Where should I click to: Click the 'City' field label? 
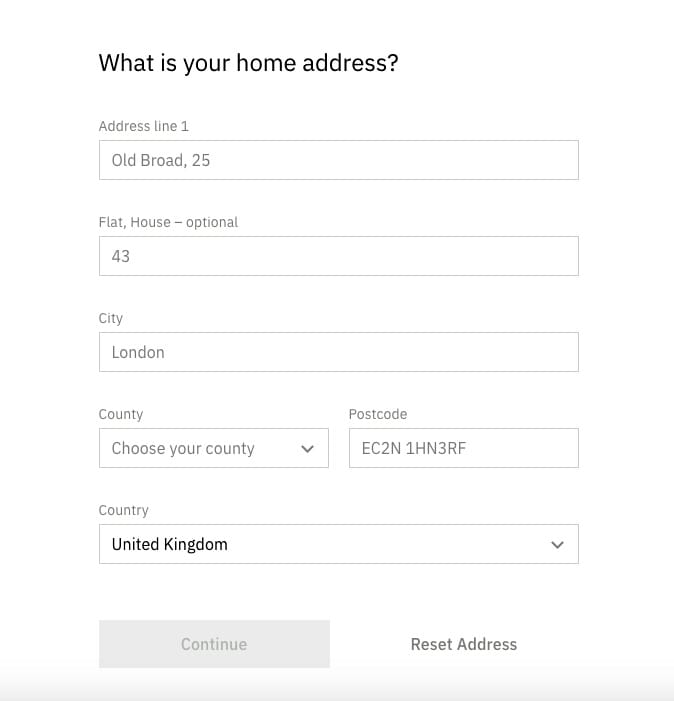(x=111, y=318)
